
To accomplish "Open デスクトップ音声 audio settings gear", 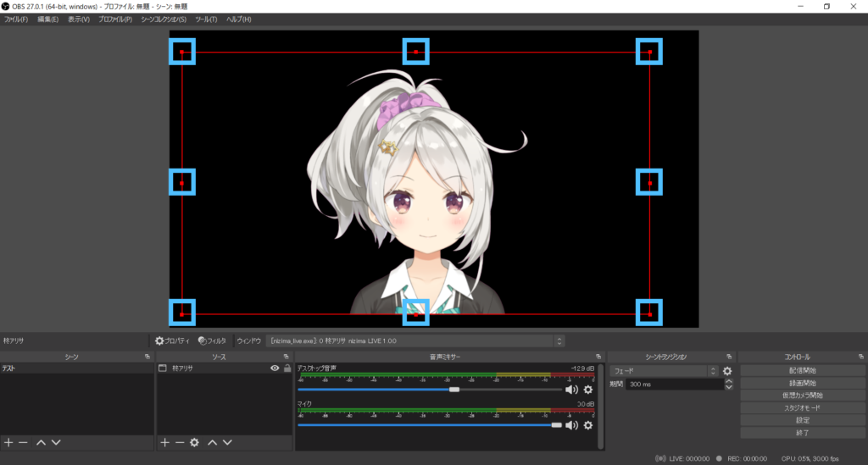I will pos(588,390).
